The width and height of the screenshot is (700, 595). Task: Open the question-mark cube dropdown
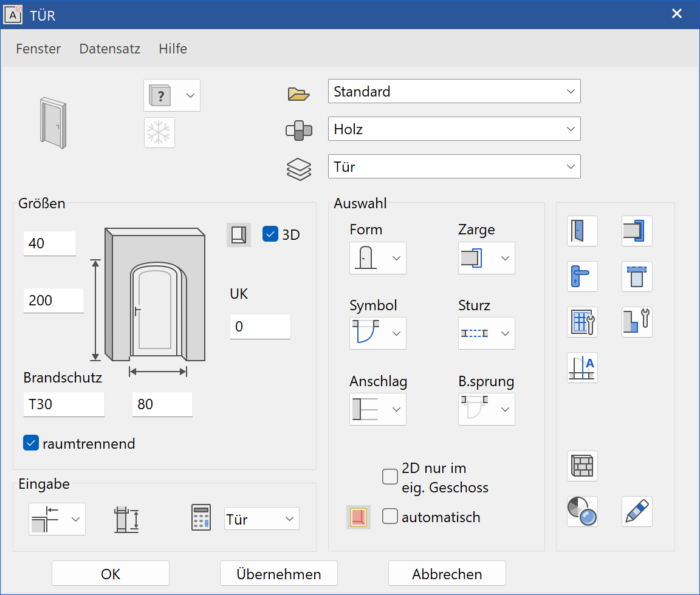[x=172, y=95]
